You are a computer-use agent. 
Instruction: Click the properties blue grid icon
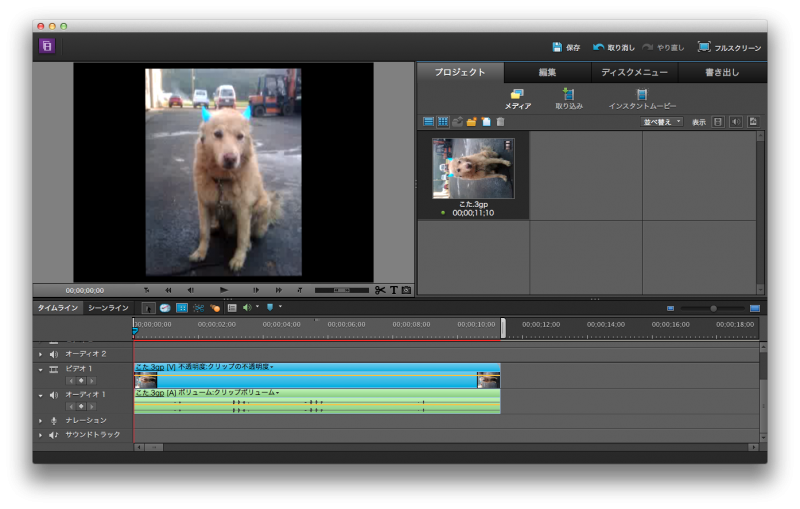(182, 308)
